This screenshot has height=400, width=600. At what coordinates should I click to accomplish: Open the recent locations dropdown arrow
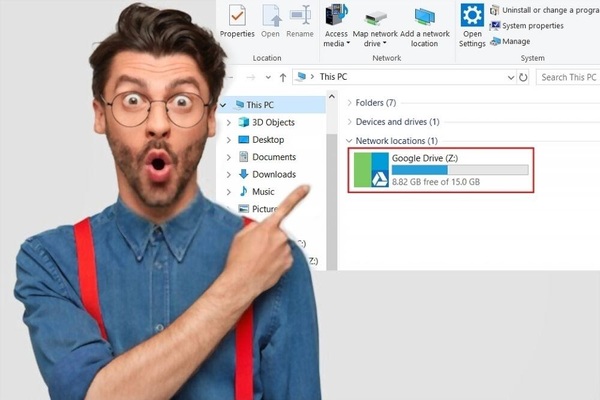pyautogui.click(x=268, y=78)
